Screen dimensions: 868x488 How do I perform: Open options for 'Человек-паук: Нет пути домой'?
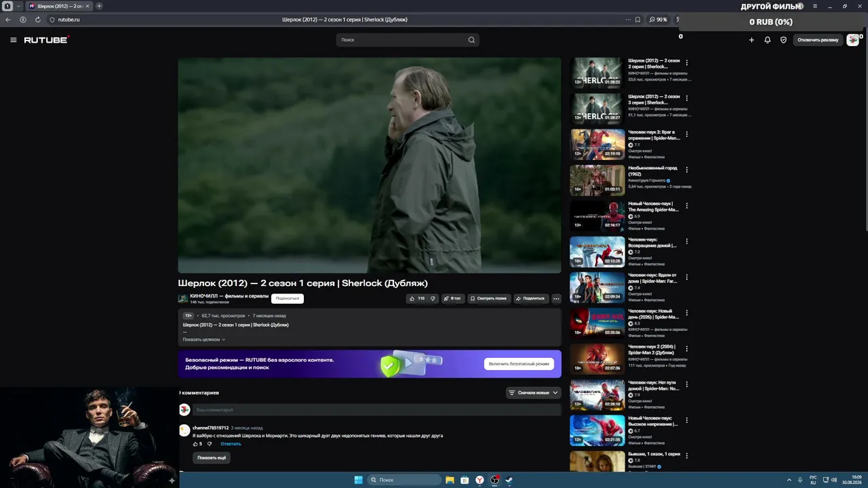686,384
